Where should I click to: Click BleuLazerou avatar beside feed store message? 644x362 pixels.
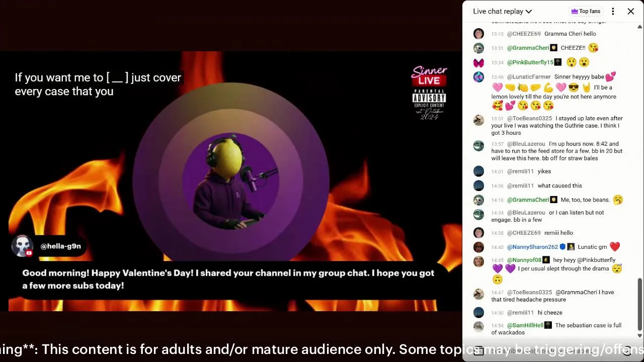tap(478, 145)
